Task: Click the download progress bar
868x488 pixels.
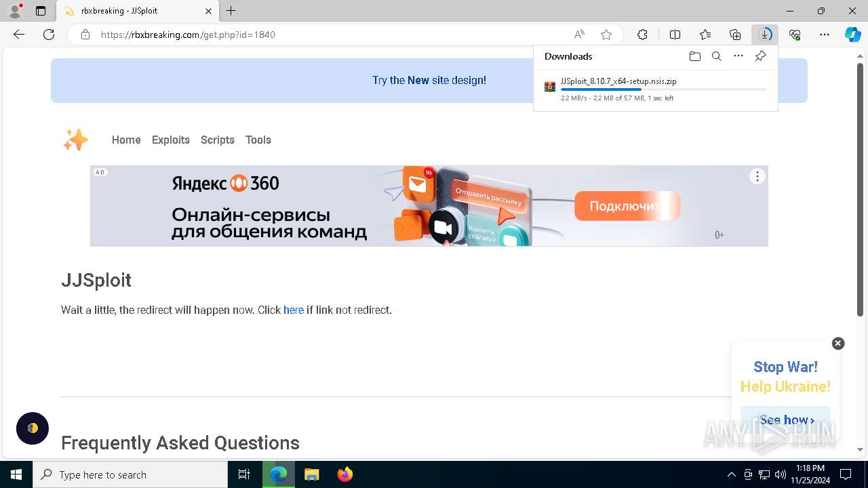Action: 663,89
